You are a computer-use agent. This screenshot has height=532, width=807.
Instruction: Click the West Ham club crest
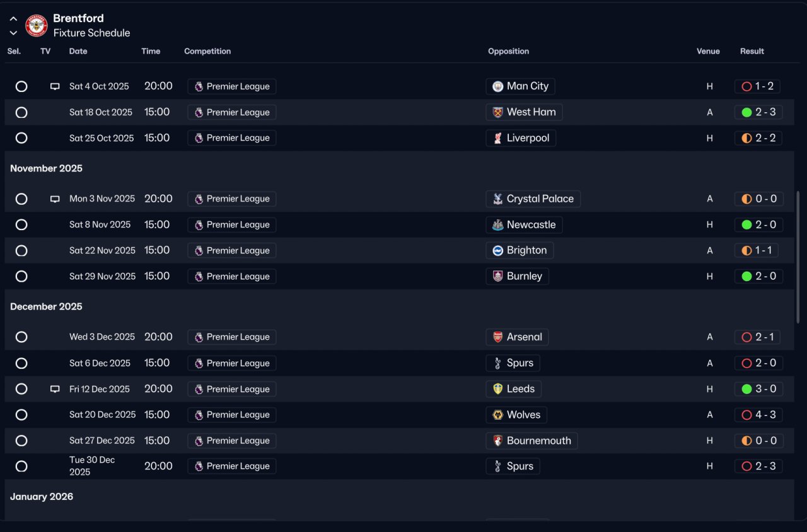[498, 112]
